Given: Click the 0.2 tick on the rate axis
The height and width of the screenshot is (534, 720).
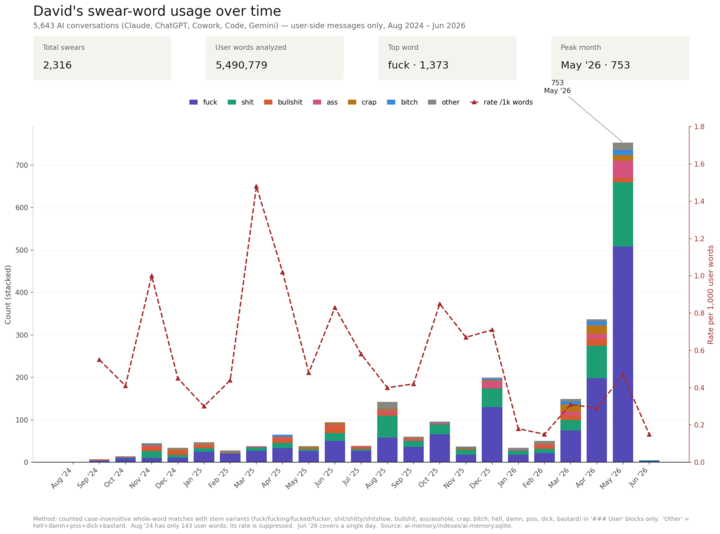Looking at the screenshot, I should [x=699, y=425].
